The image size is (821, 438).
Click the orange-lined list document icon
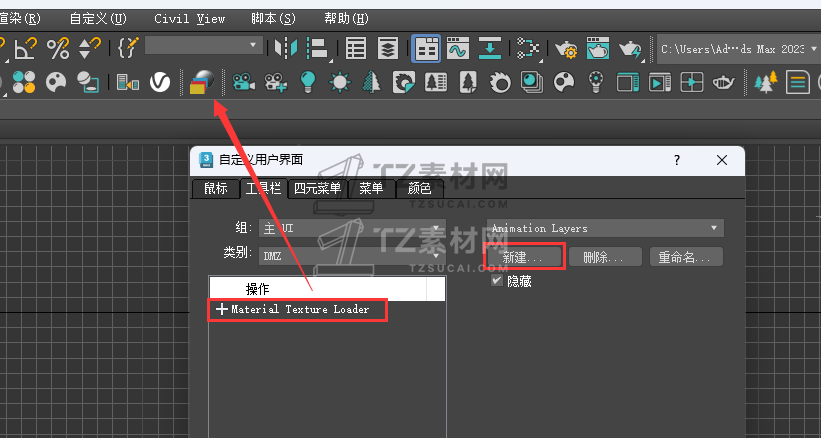pyautogui.click(x=797, y=82)
